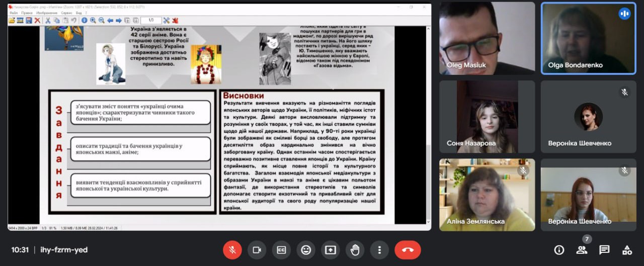Open the emoji reactions picker
The height and width of the screenshot is (266, 644).
pyautogui.click(x=306, y=250)
